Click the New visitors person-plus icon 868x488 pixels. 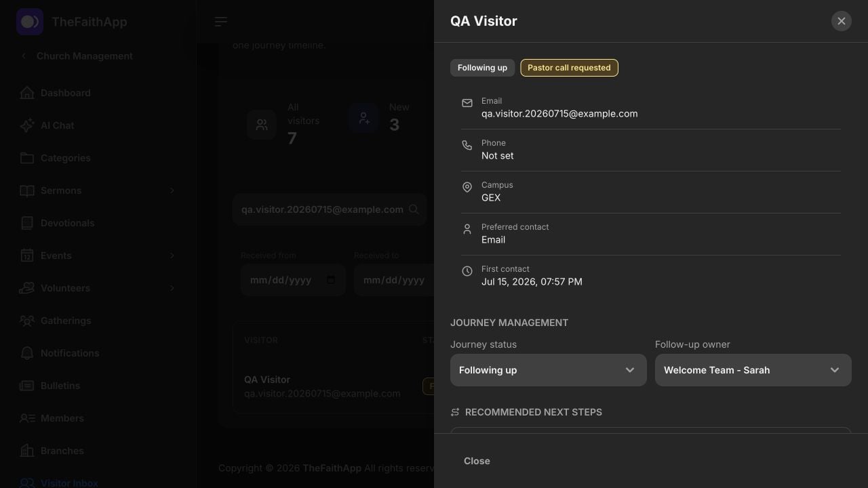click(x=363, y=118)
